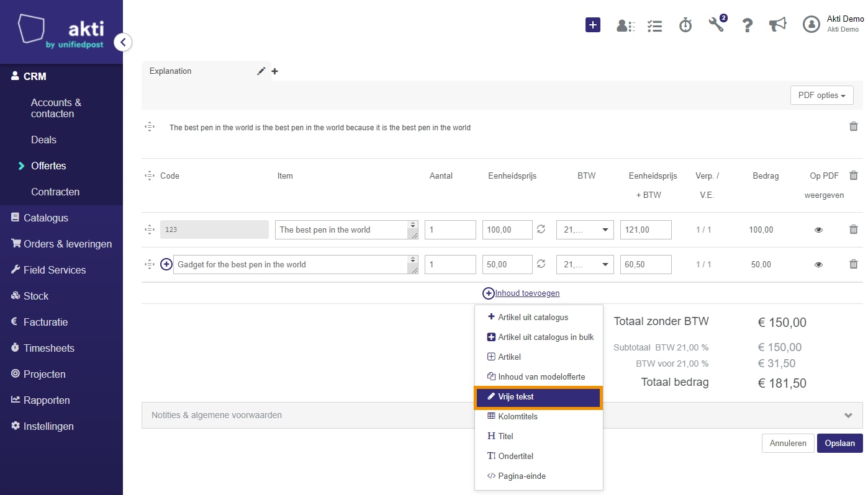Select Vrije tekst menu entry
Screen dimensions: 868x495
pos(539,396)
